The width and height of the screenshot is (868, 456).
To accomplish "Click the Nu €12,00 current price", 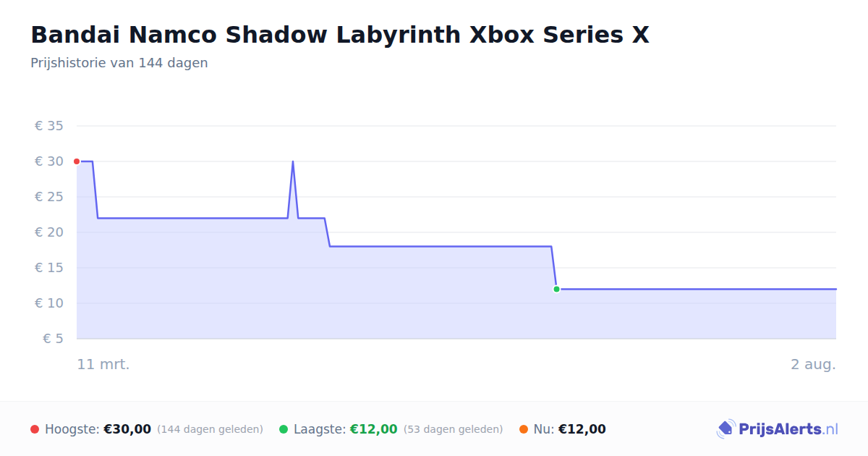I will click(582, 429).
